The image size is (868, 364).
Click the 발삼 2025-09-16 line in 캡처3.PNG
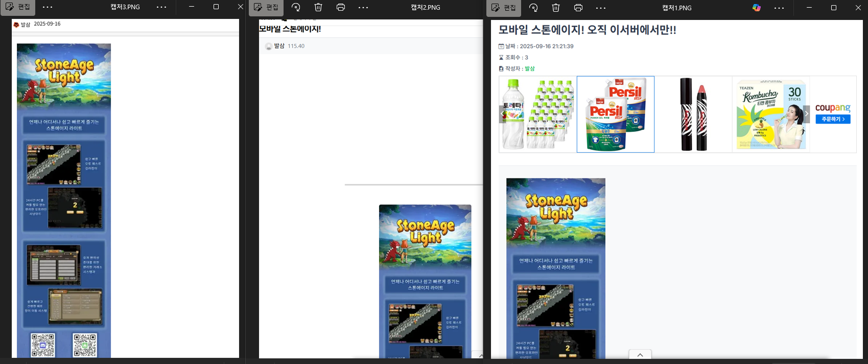(x=37, y=24)
